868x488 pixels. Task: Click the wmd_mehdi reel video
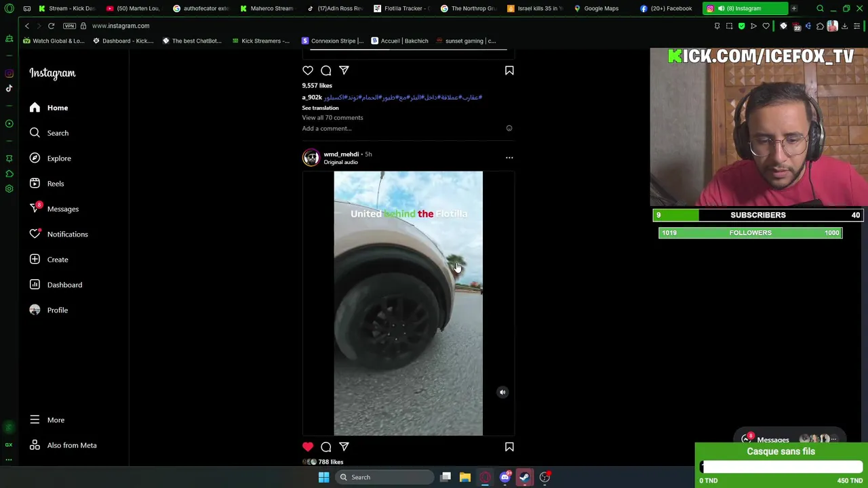408,303
